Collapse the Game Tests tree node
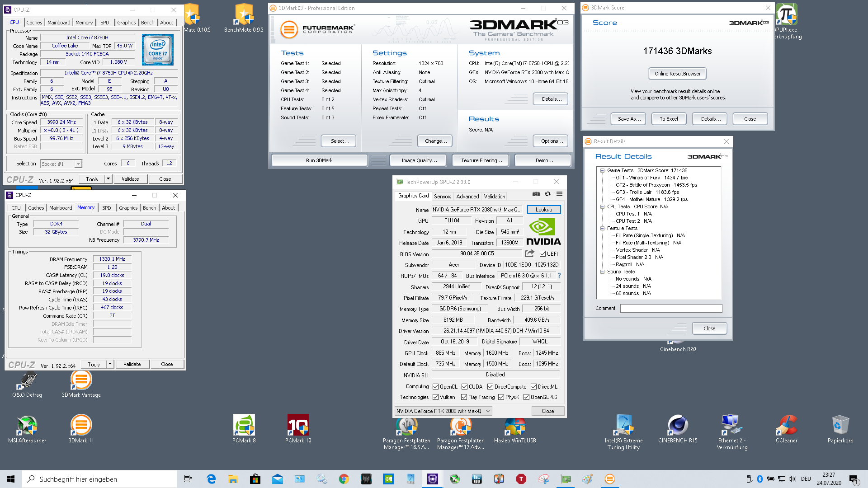 click(602, 170)
